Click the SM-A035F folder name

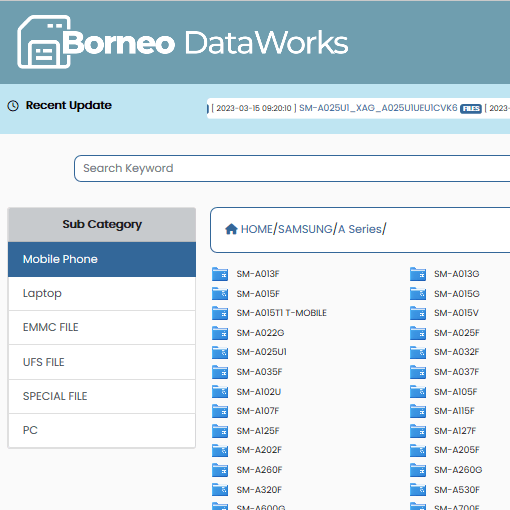point(259,372)
